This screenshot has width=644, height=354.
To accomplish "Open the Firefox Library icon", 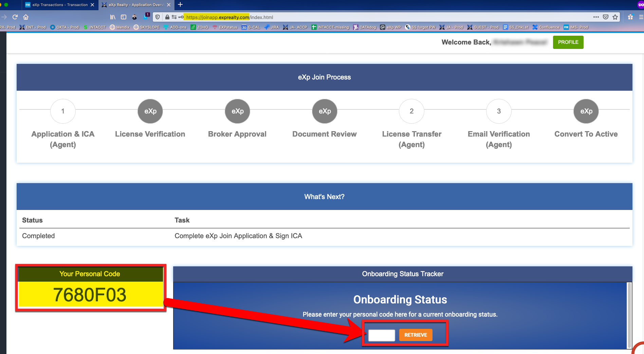I will [113, 17].
